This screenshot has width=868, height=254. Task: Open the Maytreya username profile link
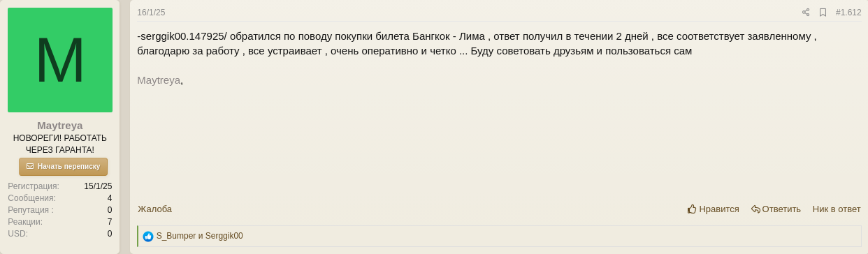tap(60, 126)
